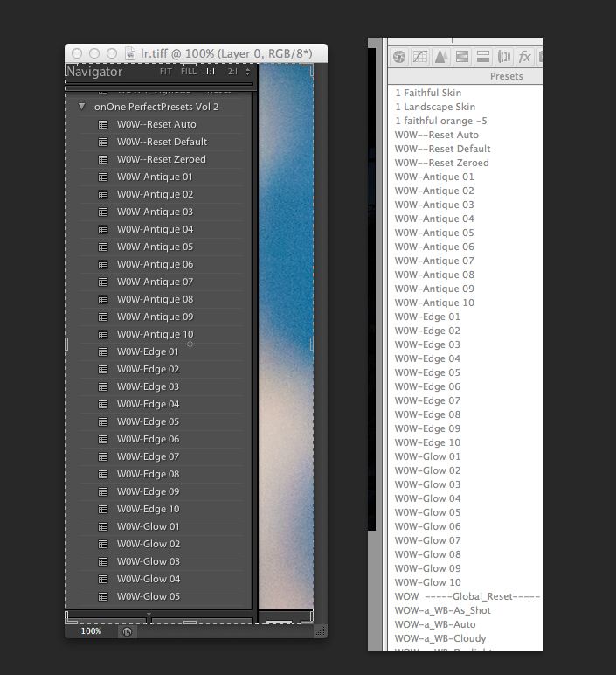
Task: Choose the 2:1 Navigator zoom level
Action: pyautogui.click(x=232, y=72)
